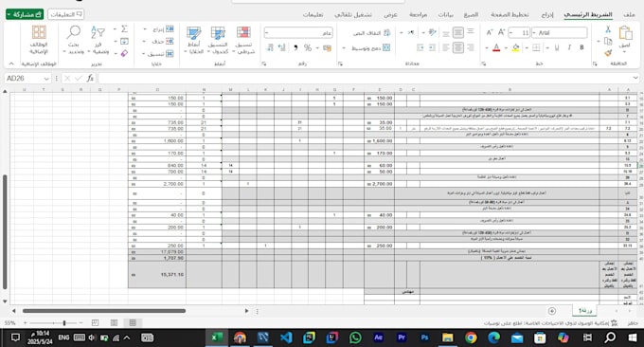Click the Paste (لصق) clipboard icon
The image size is (644, 347).
(625, 33)
